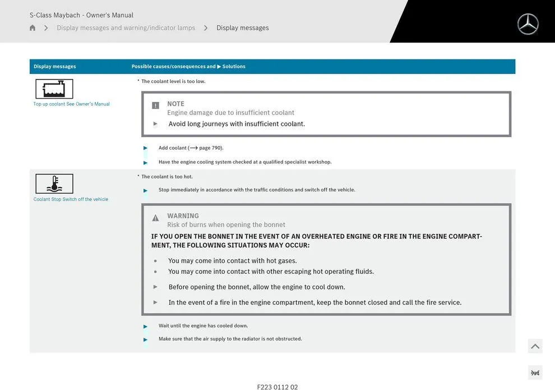Screen dimensions: 555x392
Task: Open 'Display messages and warning/indicator lamps' breadcrumb
Action: (126, 28)
